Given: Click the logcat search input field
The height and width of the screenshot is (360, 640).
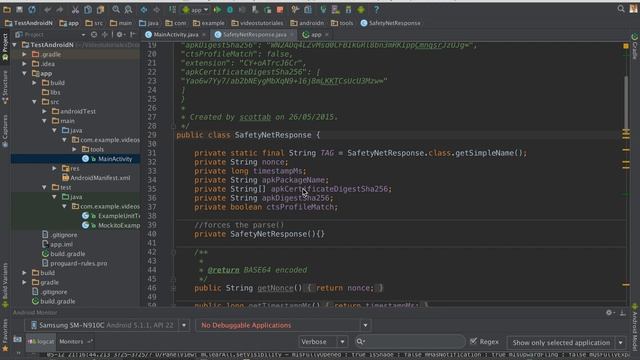Looking at the screenshot, I should (409, 342).
